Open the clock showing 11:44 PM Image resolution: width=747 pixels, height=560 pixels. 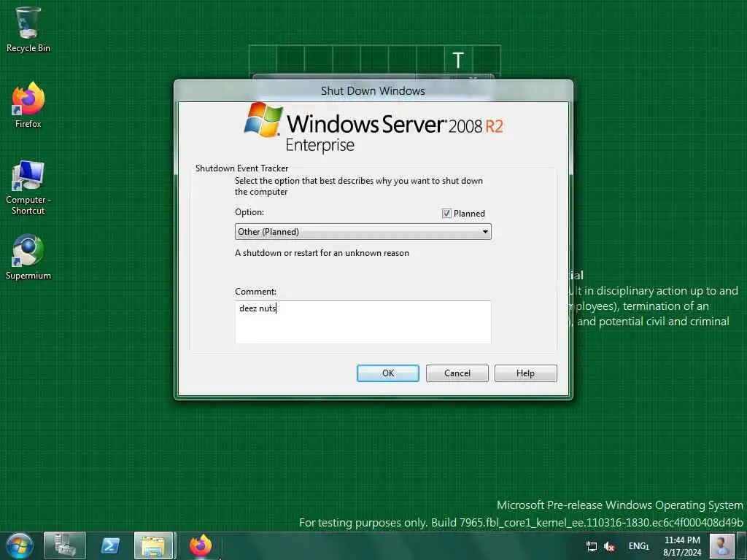click(x=682, y=546)
